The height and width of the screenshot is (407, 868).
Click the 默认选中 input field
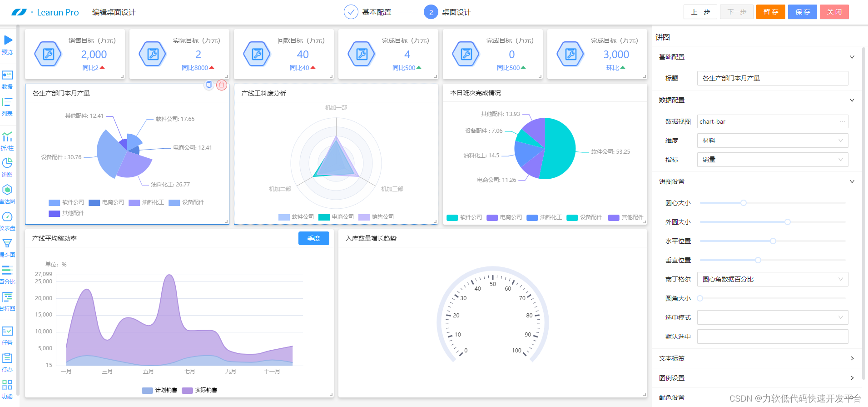[773, 337]
